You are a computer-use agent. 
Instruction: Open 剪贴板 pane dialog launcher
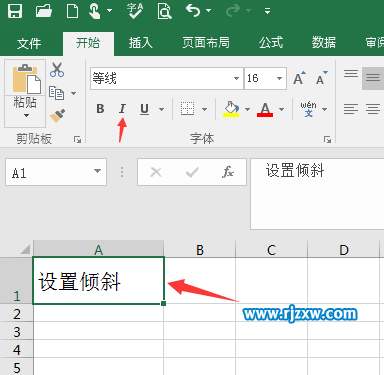click(77, 140)
